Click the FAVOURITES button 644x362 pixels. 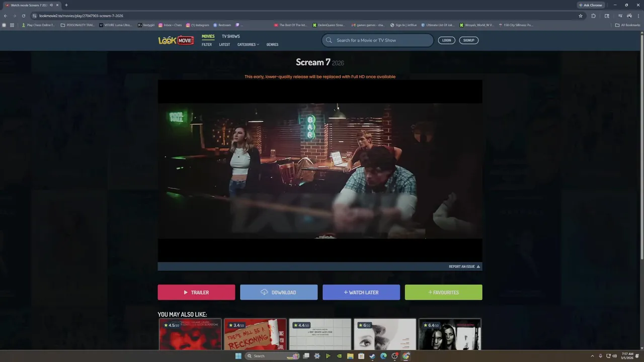[444, 292]
